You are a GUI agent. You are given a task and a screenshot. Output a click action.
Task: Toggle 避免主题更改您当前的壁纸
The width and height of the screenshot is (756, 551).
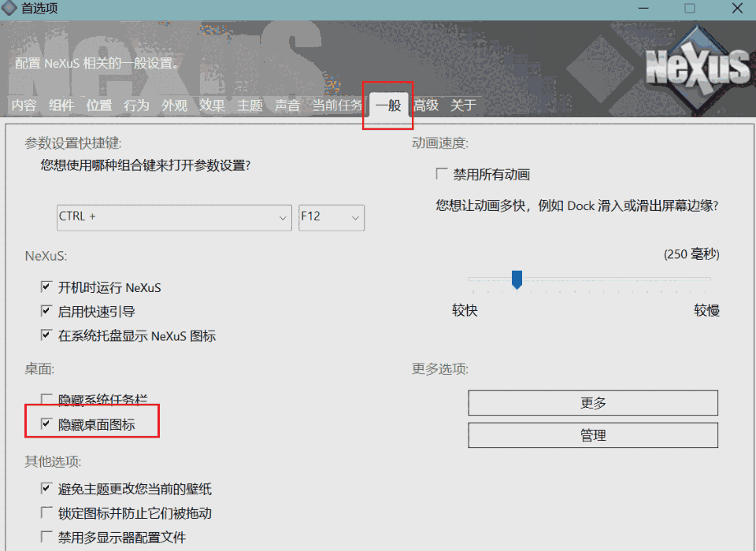pos(46,488)
